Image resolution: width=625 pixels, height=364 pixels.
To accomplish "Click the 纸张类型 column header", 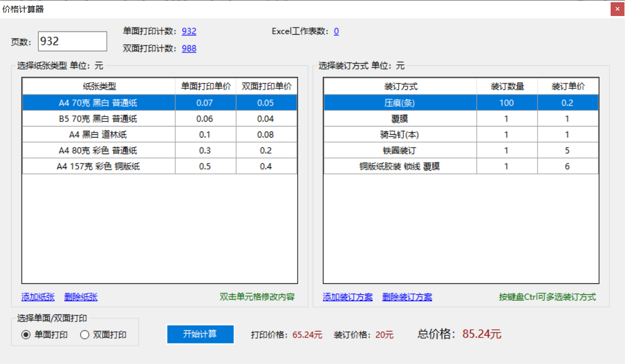I will pyautogui.click(x=99, y=86).
